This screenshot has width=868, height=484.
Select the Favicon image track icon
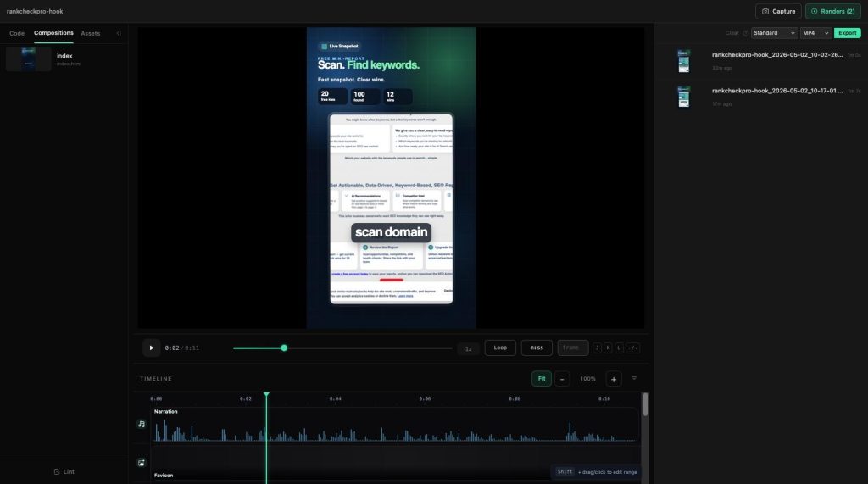coord(142,463)
